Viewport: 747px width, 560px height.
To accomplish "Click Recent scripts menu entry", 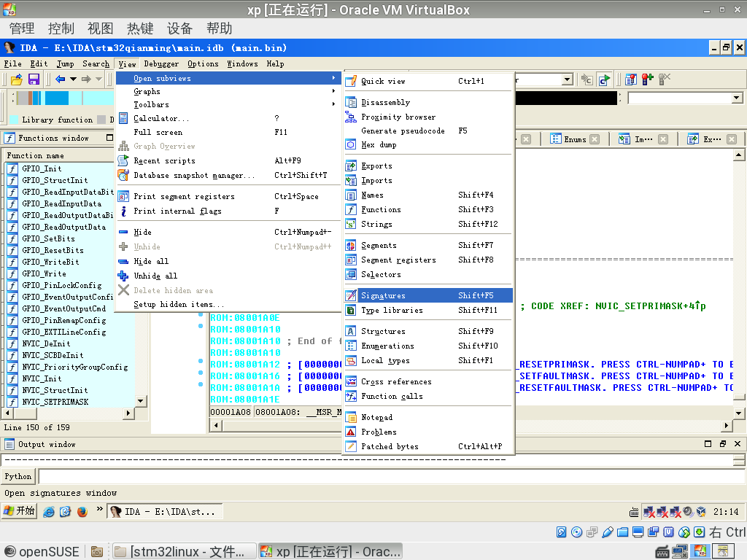I will (228, 161).
